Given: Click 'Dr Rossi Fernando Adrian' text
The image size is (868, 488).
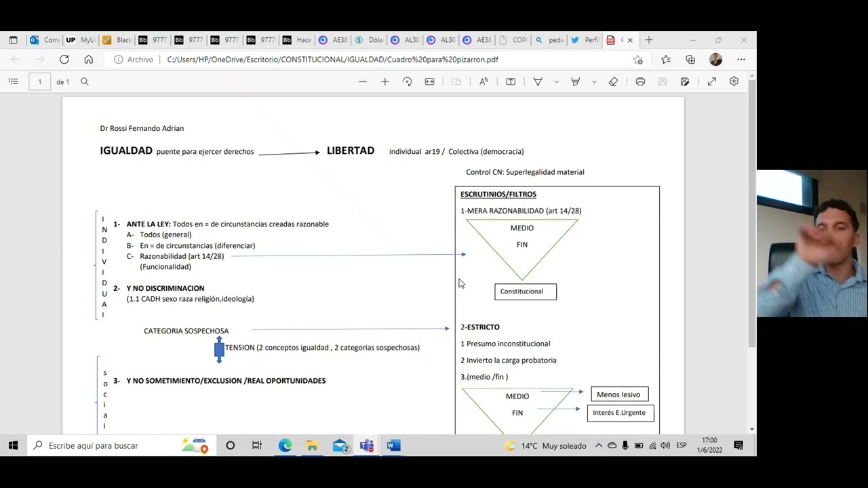Looking at the screenshot, I should coord(142,128).
